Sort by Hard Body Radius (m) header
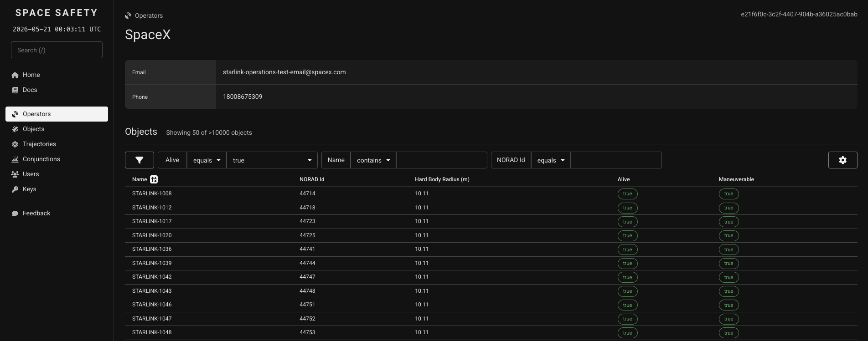 coord(442,179)
